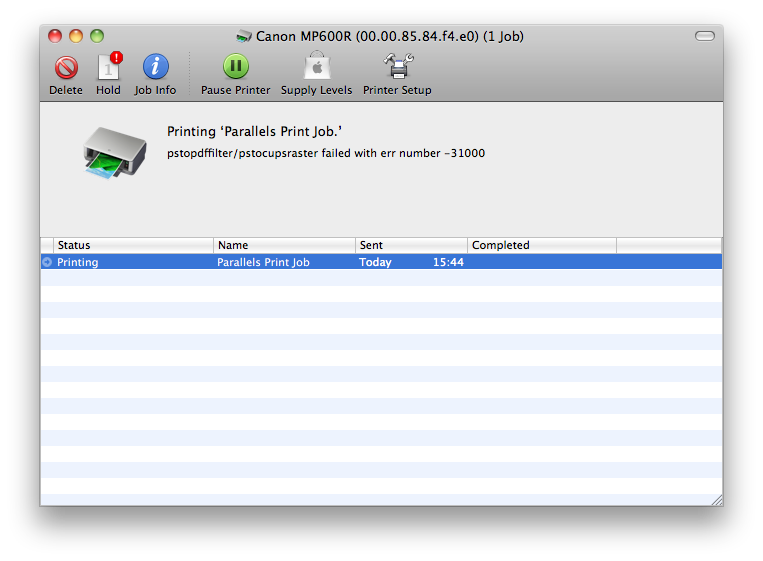Viewport: 763px width, 561px height.
Task: Click the Canon MP600R window title text
Action: 390,36
